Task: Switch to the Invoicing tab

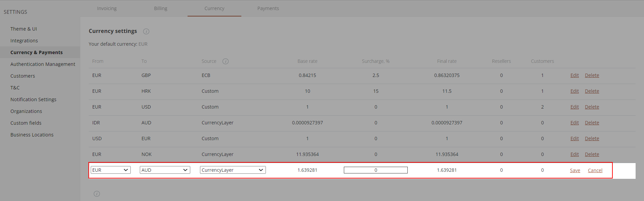Action: click(107, 8)
